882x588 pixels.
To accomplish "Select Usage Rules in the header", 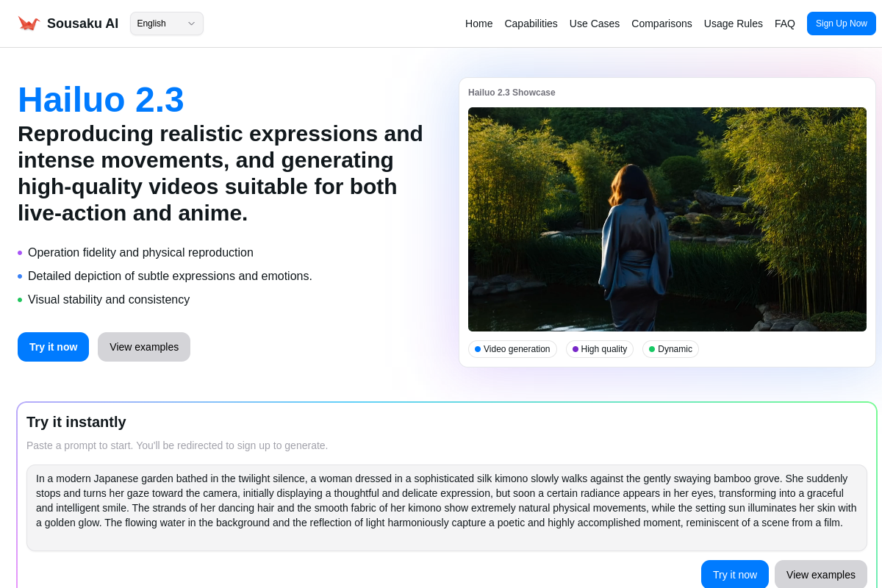I will 733,24.
